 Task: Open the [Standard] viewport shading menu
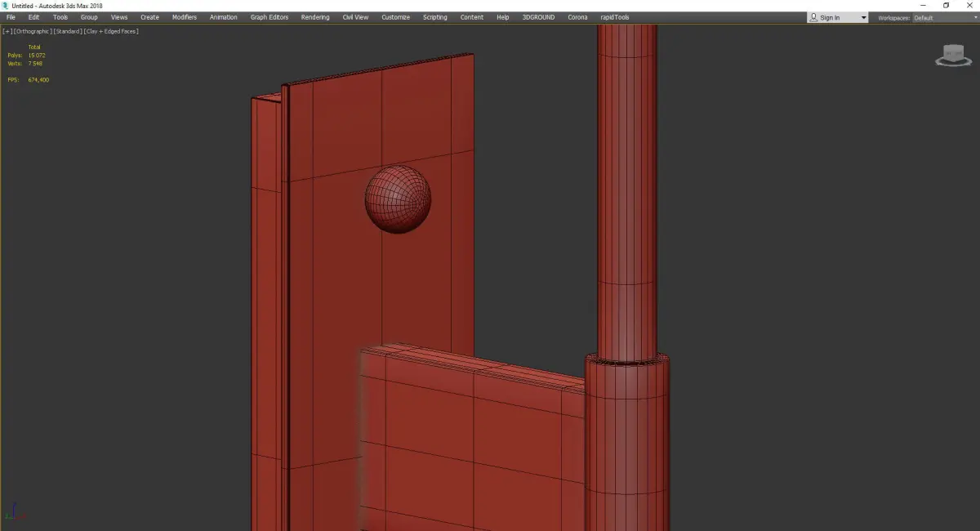(x=67, y=31)
